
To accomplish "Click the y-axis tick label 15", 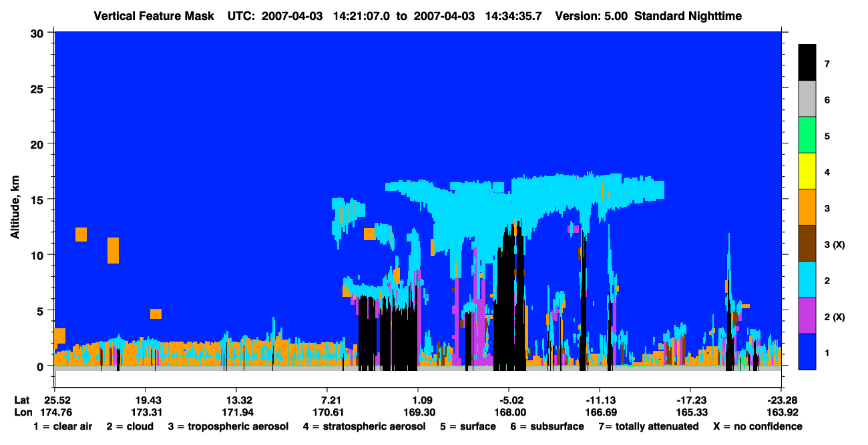I will (x=39, y=199).
